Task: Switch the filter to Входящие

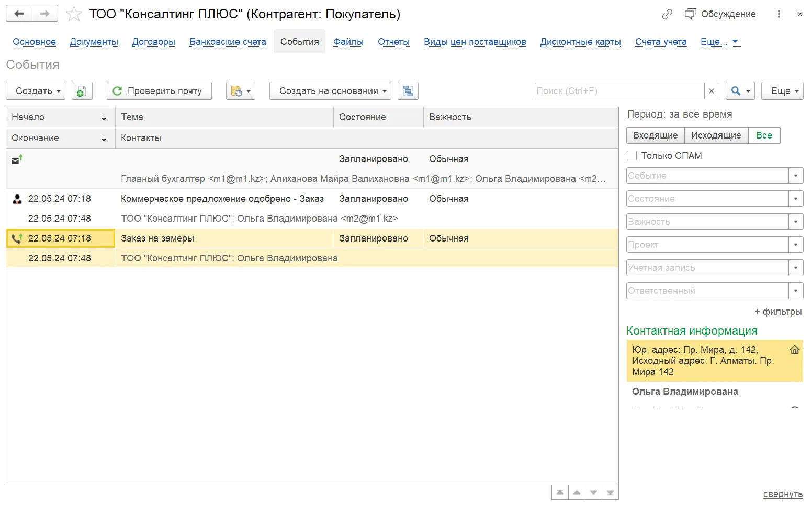Action: coord(656,135)
